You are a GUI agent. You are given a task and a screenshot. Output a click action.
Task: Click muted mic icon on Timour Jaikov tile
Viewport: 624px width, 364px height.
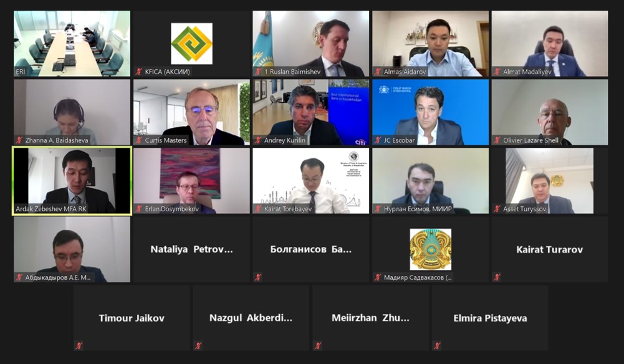(x=79, y=346)
